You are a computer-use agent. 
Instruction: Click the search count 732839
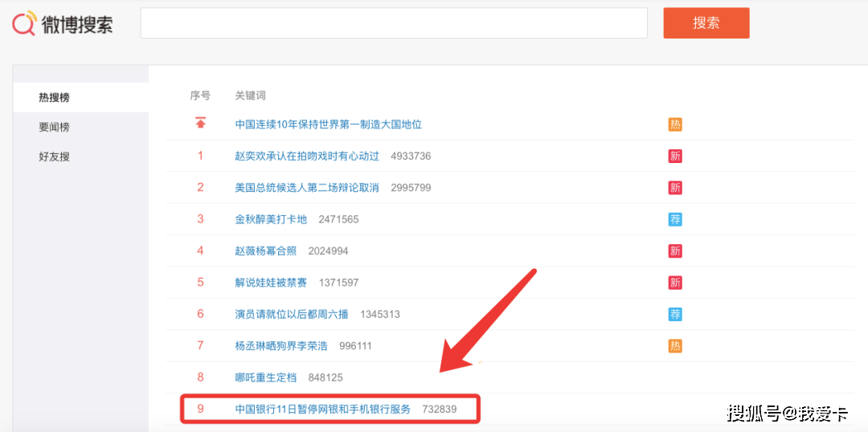(x=440, y=410)
